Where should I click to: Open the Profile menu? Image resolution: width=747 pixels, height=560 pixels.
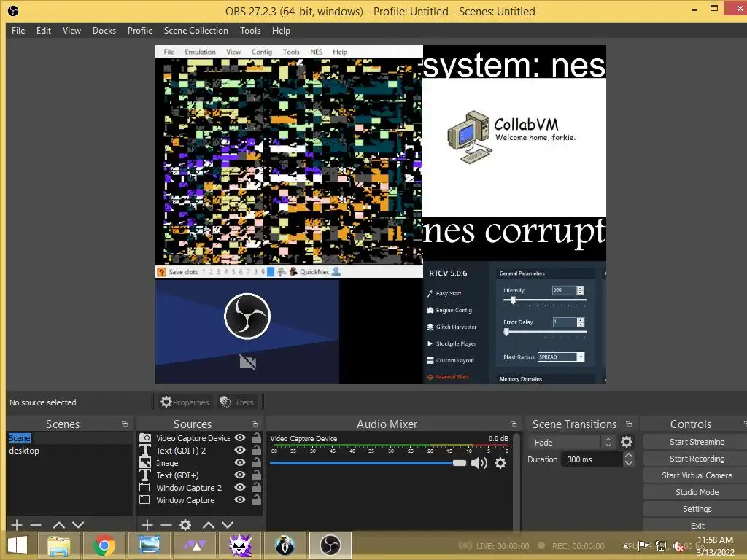click(140, 31)
